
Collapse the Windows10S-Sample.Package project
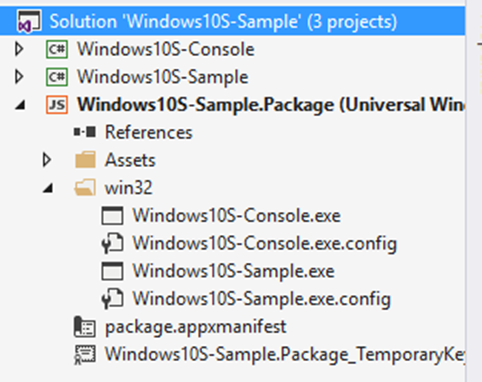click(21, 106)
